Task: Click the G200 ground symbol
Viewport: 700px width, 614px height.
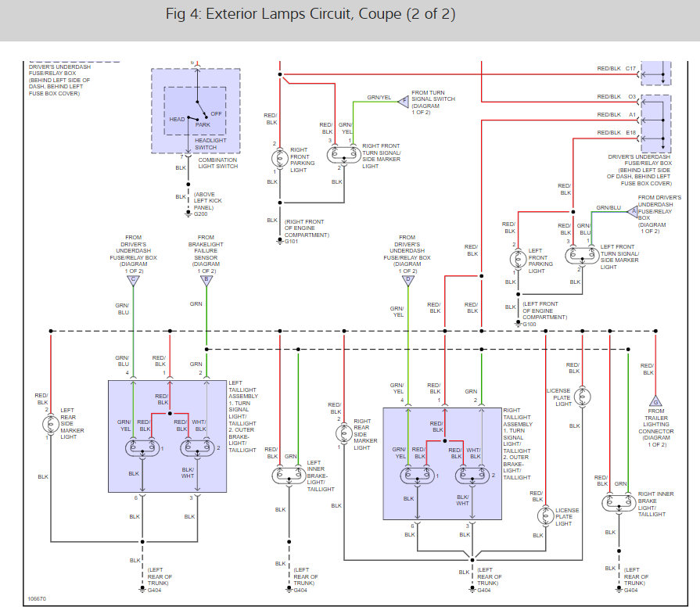Action: [188, 214]
